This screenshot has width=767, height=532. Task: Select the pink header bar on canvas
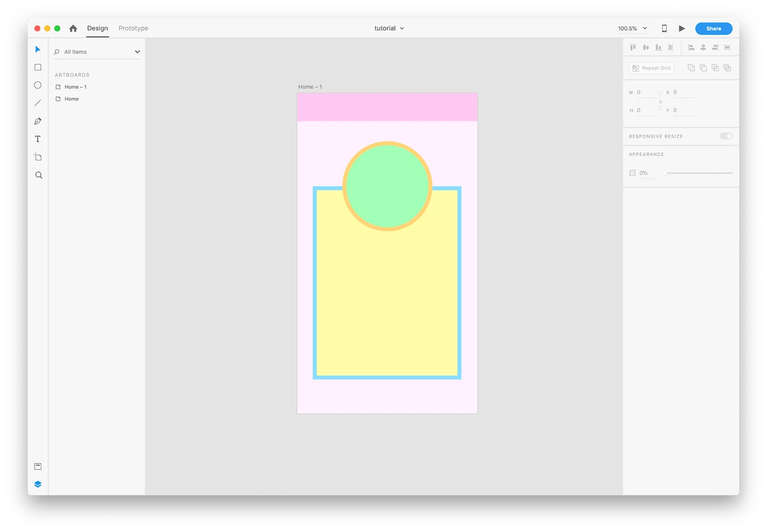pos(387,107)
